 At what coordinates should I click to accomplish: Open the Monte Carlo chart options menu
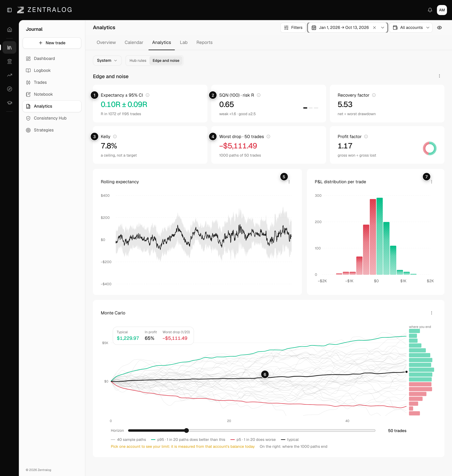click(431, 313)
